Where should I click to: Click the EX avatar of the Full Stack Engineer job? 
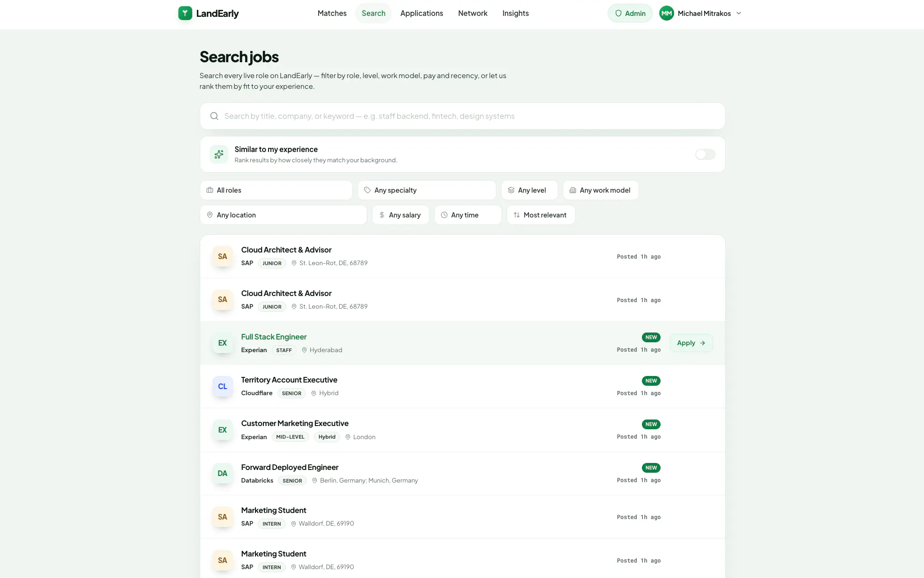coord(222,343)
